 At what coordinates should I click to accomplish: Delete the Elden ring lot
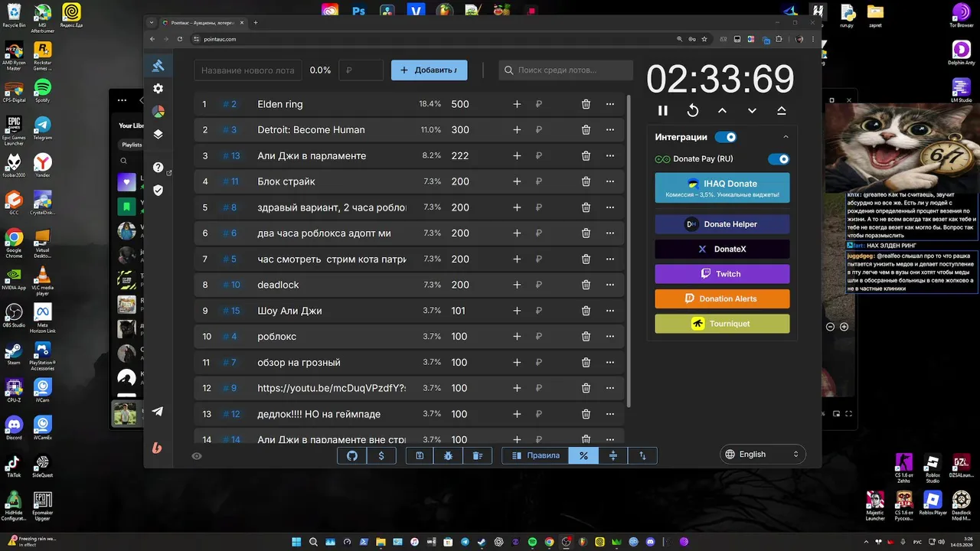pos(586,104)
